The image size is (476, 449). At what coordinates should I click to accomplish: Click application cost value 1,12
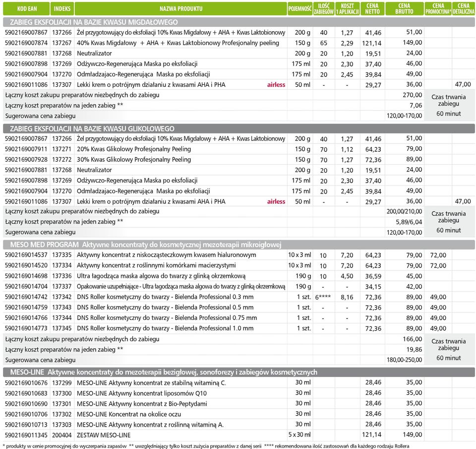[x=347, y=149]
